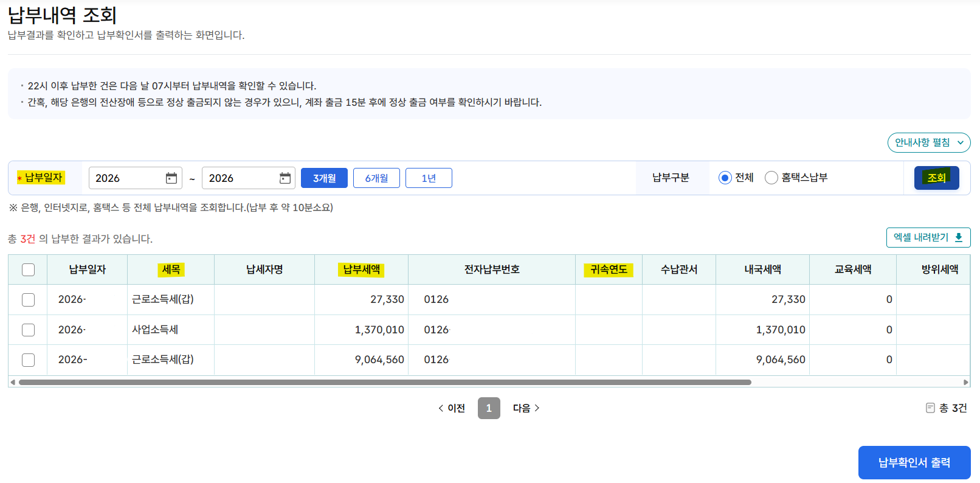
Task: Click the 납부확인서 출력 button
Action: [914, 462]
